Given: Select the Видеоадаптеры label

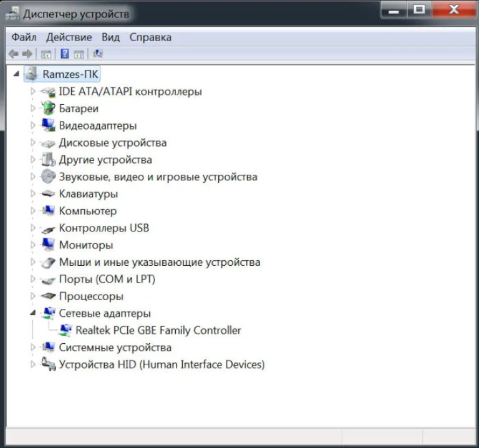Looking at the screenshot, I should click(98, 125).
